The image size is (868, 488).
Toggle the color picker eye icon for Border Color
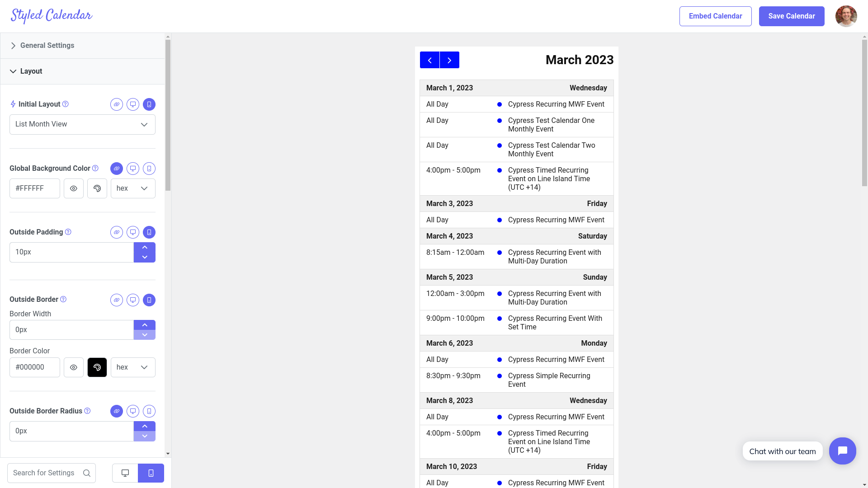[x=73, y=367]
